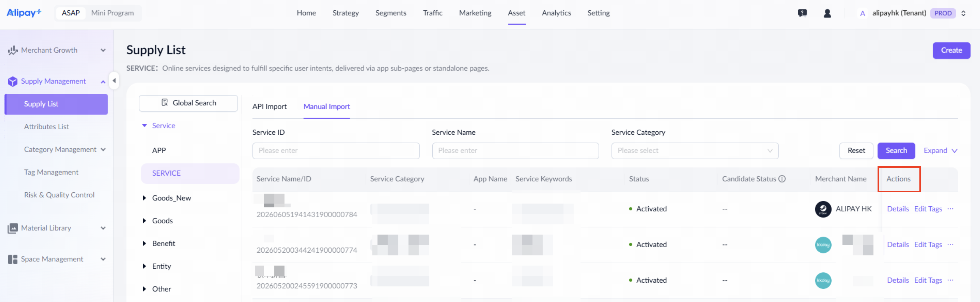Image resolution: width=980 pixels, height=302 pixels.
Task: Click the Candidate Status info icon
Action: tap(782, 179)
